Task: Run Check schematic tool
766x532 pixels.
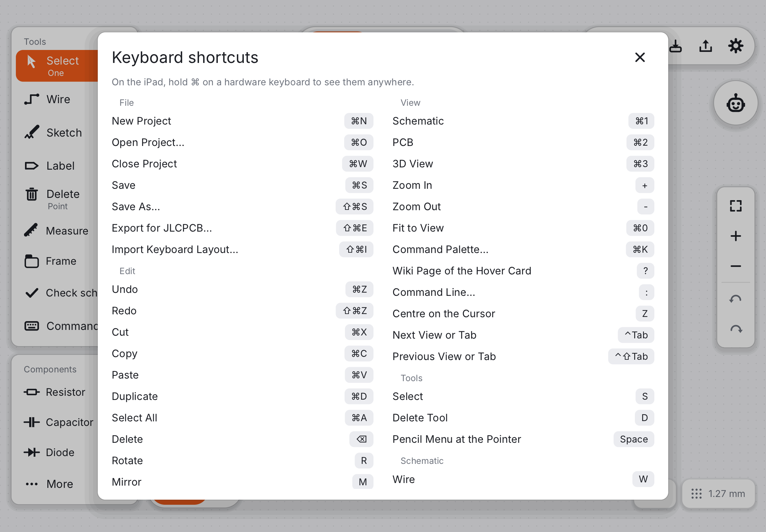Action: tap(57, 293)
